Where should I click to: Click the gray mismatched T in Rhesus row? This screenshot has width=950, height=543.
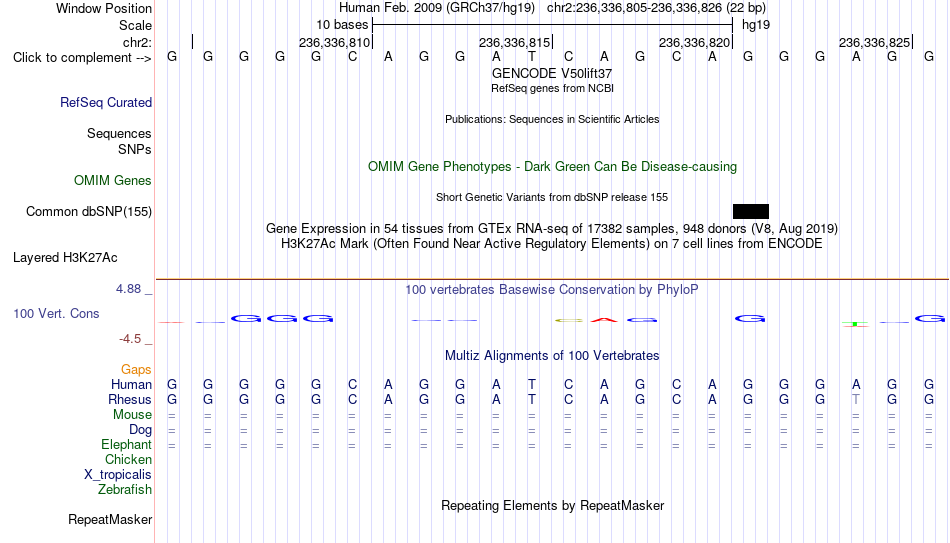click(856, 399)
